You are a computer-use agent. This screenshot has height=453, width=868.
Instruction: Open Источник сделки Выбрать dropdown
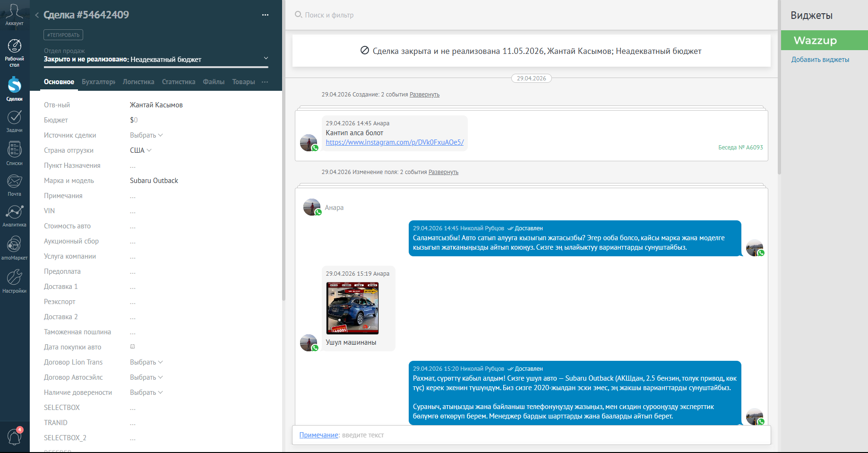(146, 135)
